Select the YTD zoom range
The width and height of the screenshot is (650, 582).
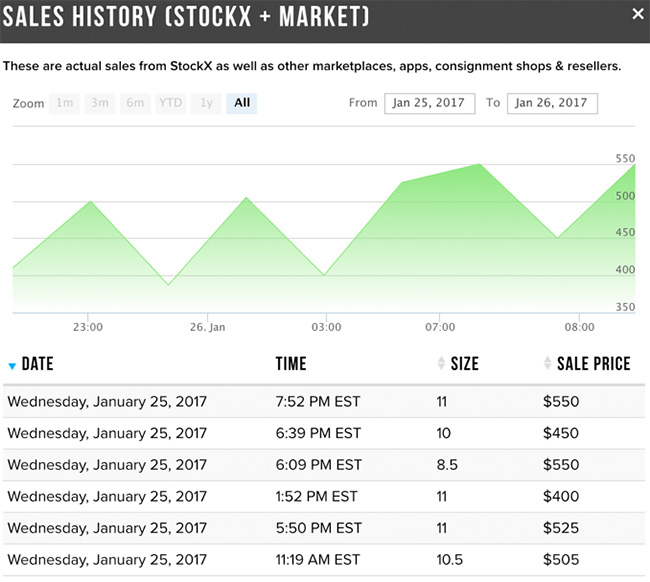170,103
